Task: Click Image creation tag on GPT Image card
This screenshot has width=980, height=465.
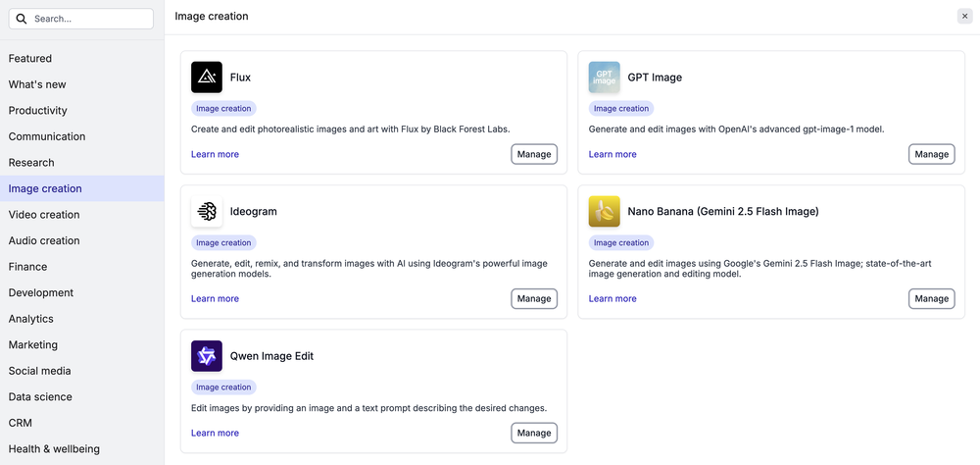Action: coord(621,108)
